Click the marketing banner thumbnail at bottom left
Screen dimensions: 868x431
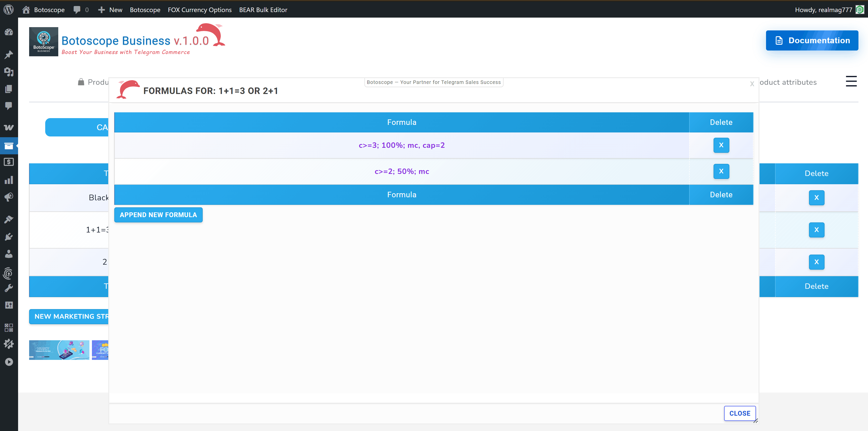[x=59, y=350]
